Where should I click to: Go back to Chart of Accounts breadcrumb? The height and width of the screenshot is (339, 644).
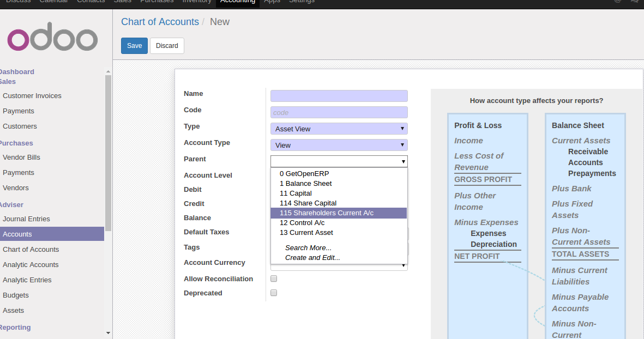coord(160,22)
